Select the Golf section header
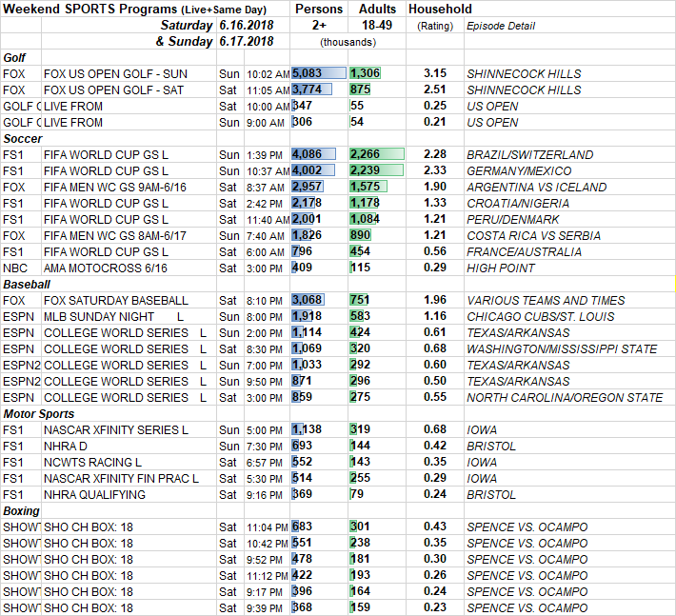The image size is (676, 616). [x=16, y=57]
